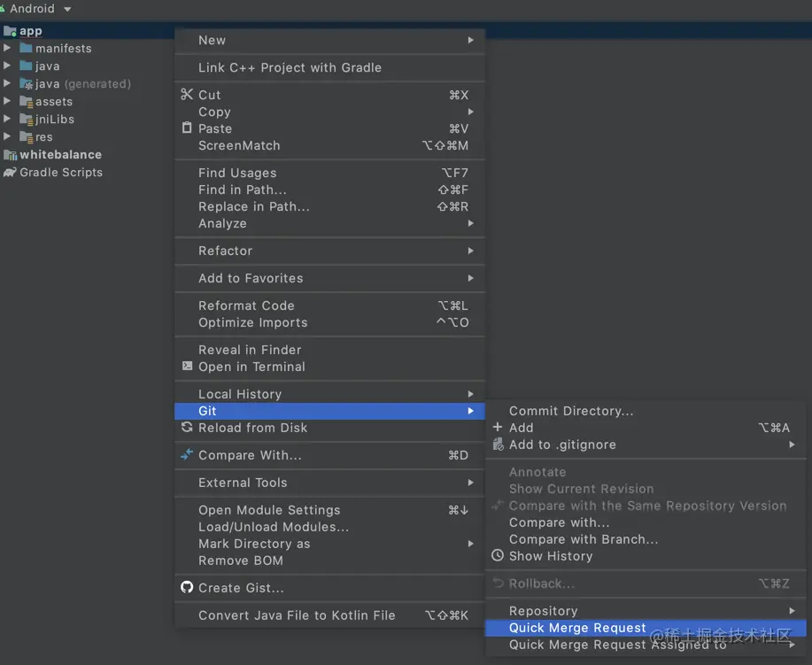The width and height of the screenshot is (812, 665).
Task: Click the Create Gist GitHub icon
Action: click(187, 587)
